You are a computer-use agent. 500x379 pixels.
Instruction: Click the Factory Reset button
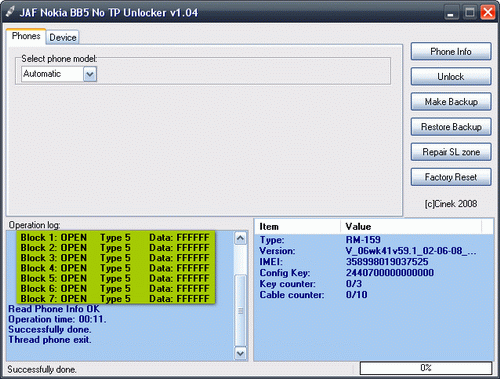[451, 177]
